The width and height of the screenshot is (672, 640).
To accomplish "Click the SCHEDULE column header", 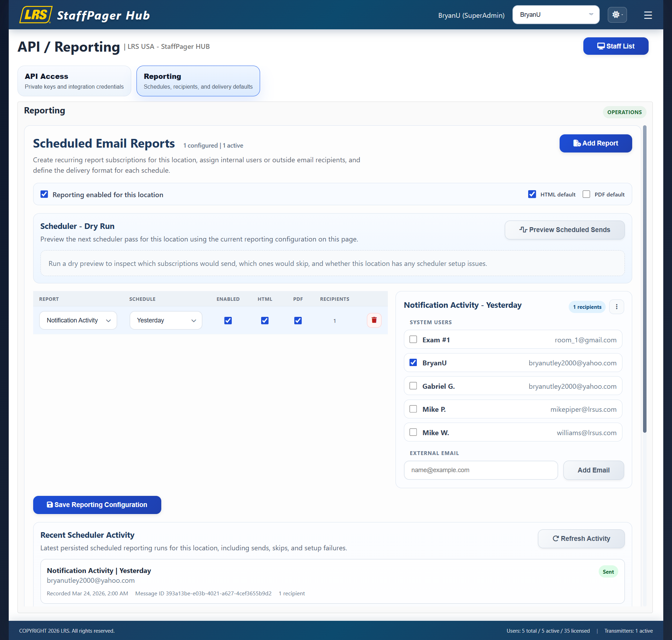I will [x=142, y=299].
